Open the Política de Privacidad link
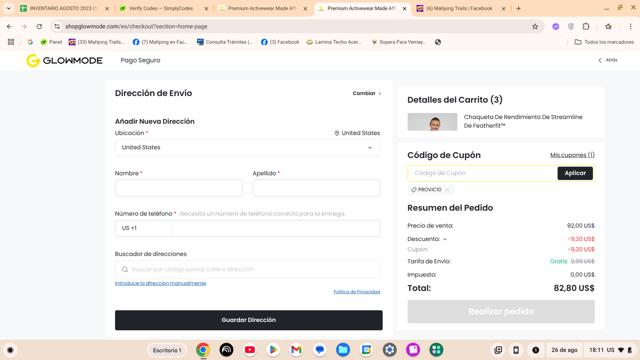The image size is (640, 360). tap(357, 292)
